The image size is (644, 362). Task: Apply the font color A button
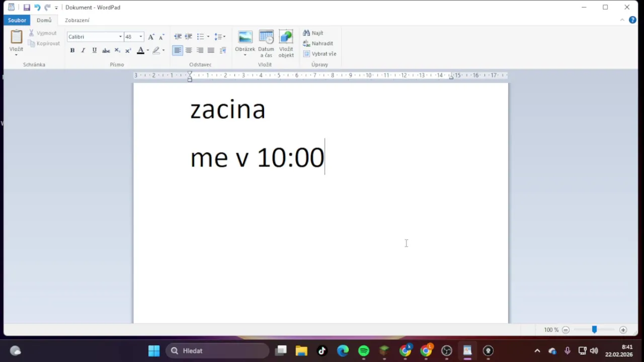tap(140, 50)
